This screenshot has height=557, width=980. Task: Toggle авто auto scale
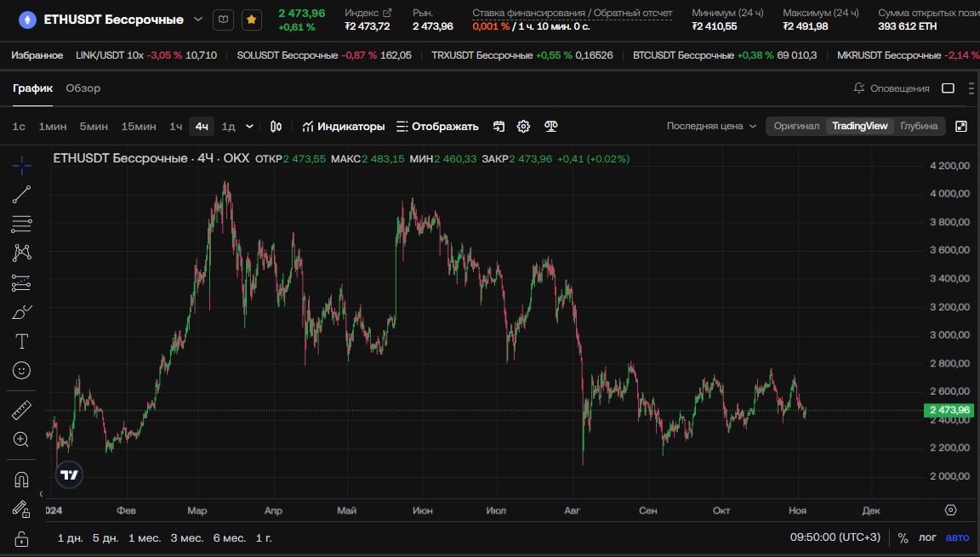click(x=958, y=537)
